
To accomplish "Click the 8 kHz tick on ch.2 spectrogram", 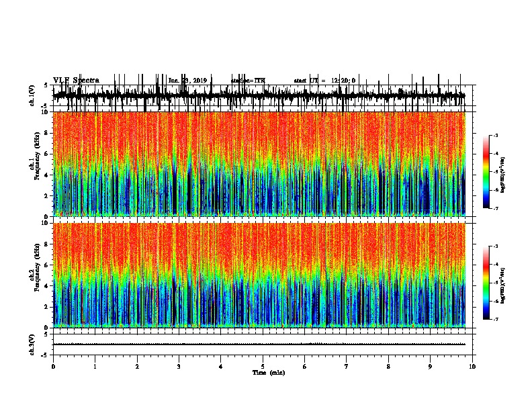I will tap(46, 244).
